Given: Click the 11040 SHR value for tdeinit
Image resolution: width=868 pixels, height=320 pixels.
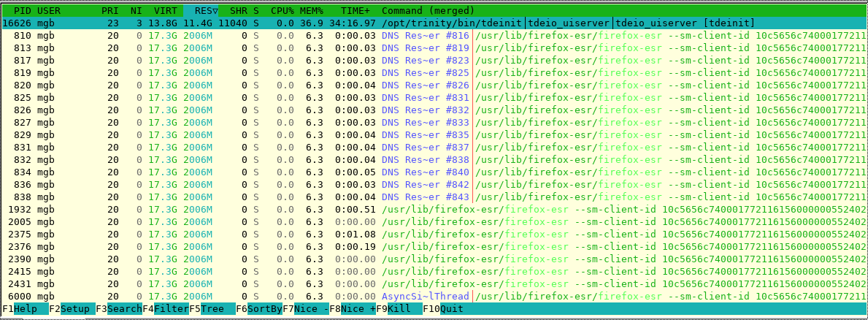Looking at the screenshot, I should [232, 23].
